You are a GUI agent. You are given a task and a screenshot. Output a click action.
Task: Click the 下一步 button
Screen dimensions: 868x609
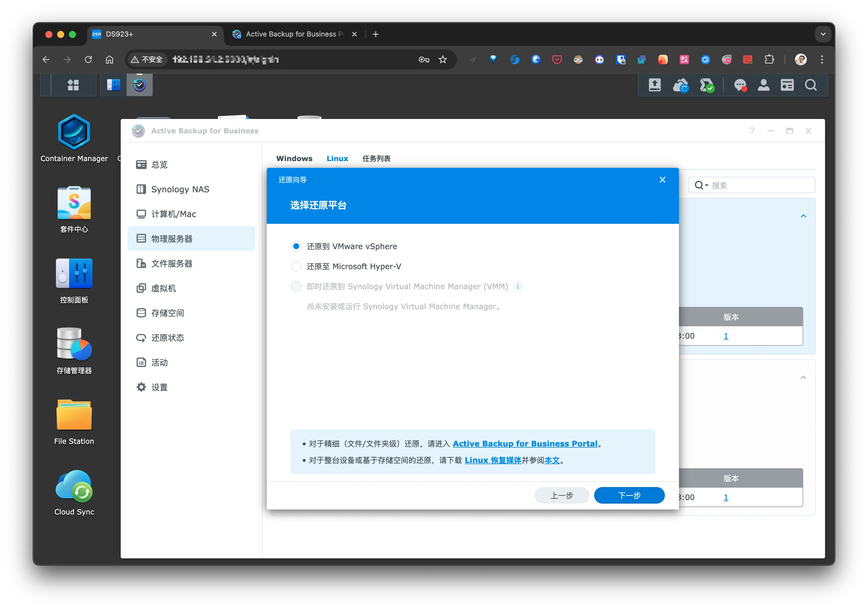[629, 495]
